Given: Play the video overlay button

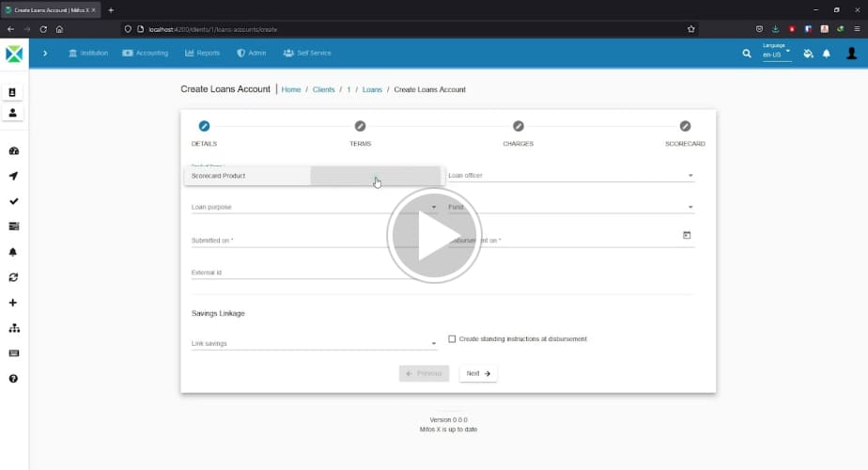Looking at the screenshot, I should (434, 236).
